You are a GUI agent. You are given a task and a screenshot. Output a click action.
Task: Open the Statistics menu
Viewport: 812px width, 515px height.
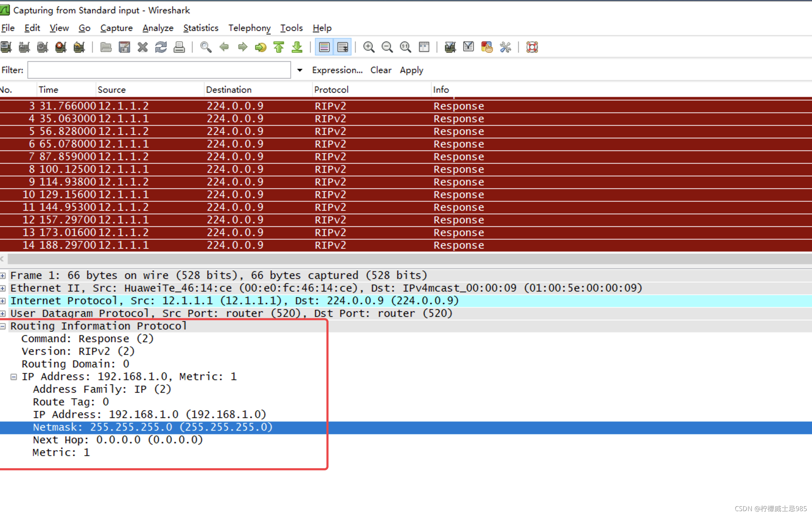pos(201,28)
